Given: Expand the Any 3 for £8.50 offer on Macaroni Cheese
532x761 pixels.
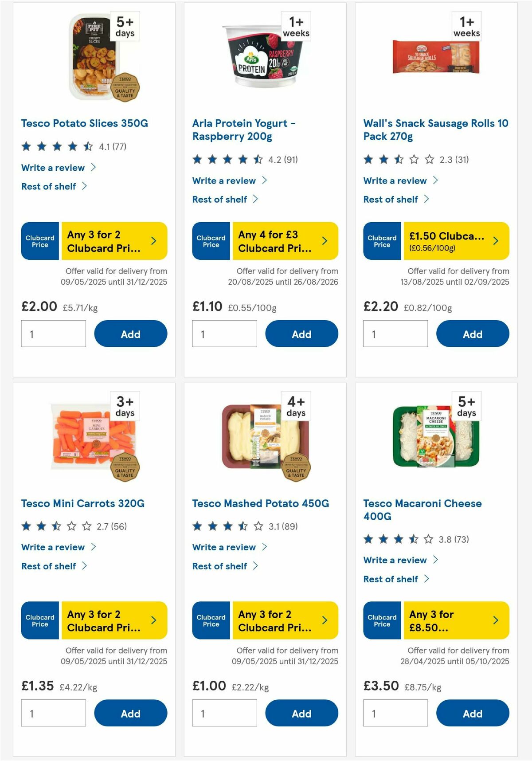Looking at the screenshot, I should [496, 621].
